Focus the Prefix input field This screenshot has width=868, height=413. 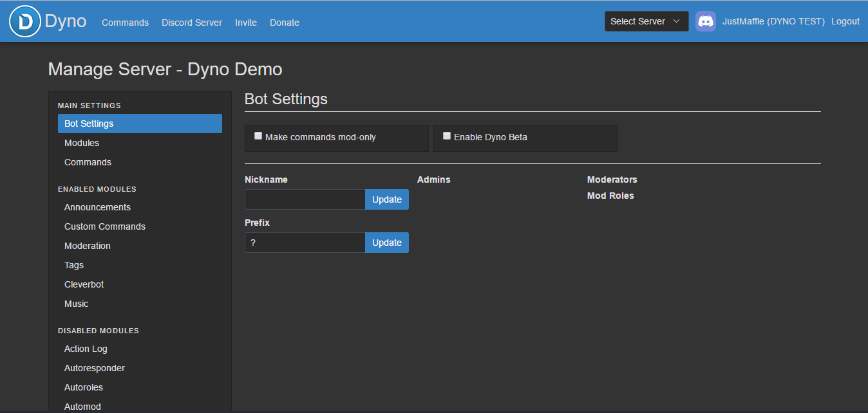click(305, 243)
